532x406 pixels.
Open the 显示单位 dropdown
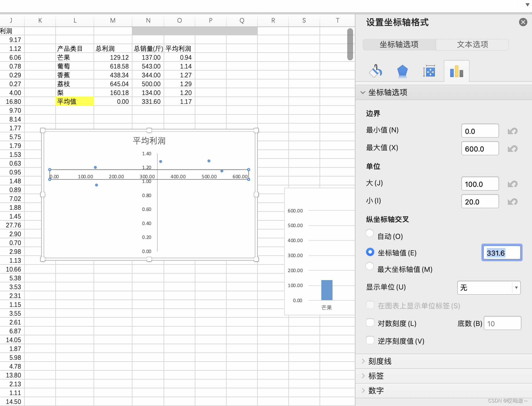click(x=489, y=287)
